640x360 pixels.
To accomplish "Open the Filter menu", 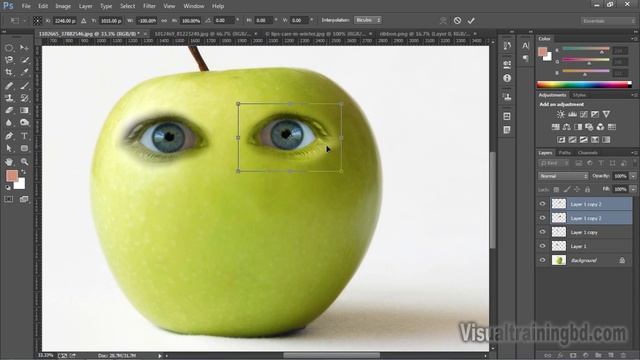I will (x=149, y=6).
